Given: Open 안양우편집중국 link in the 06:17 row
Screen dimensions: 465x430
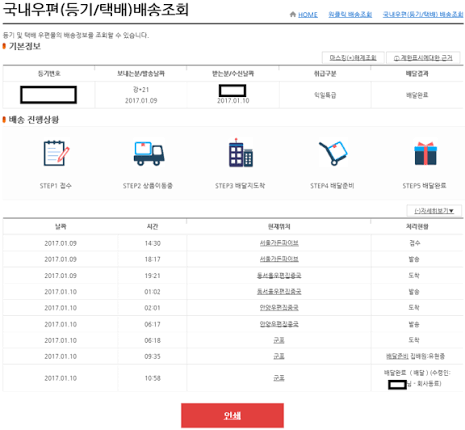Looking at the screenshot, I should [x=279, y=324].
